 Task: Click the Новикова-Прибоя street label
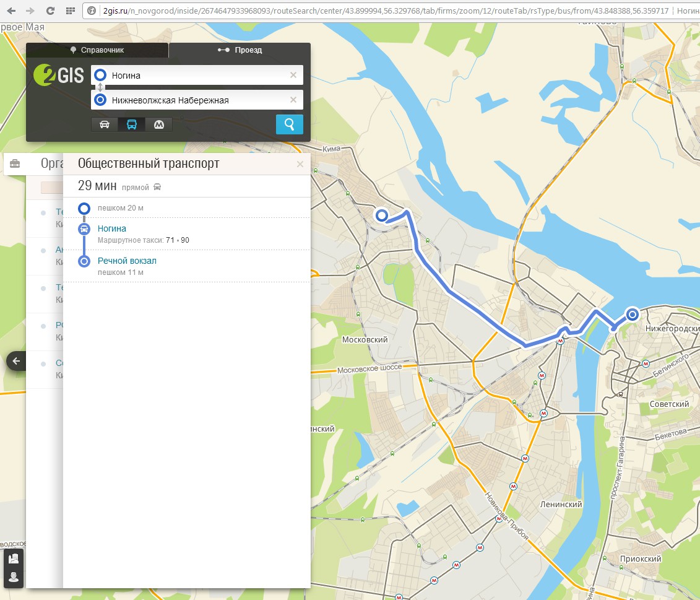pos(507,516)
